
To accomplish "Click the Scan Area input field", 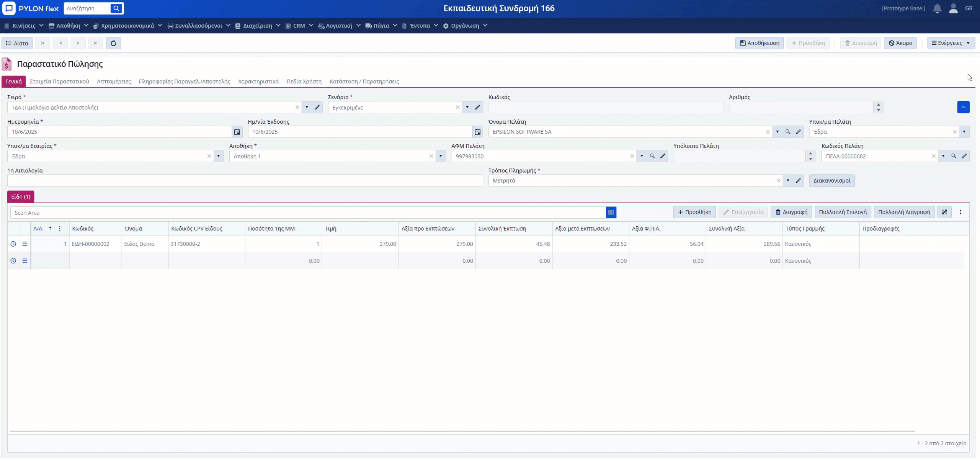I will [308, 213].
